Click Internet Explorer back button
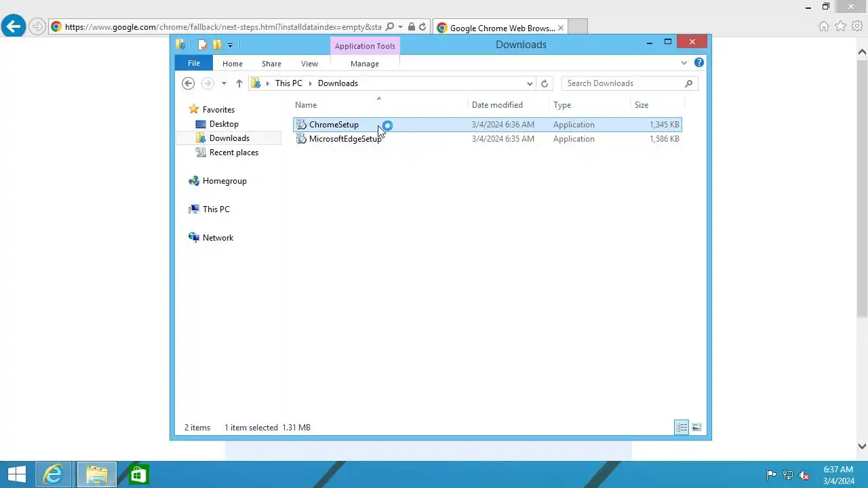This screenshot has width=868, height=488. [x=14, y=26]
